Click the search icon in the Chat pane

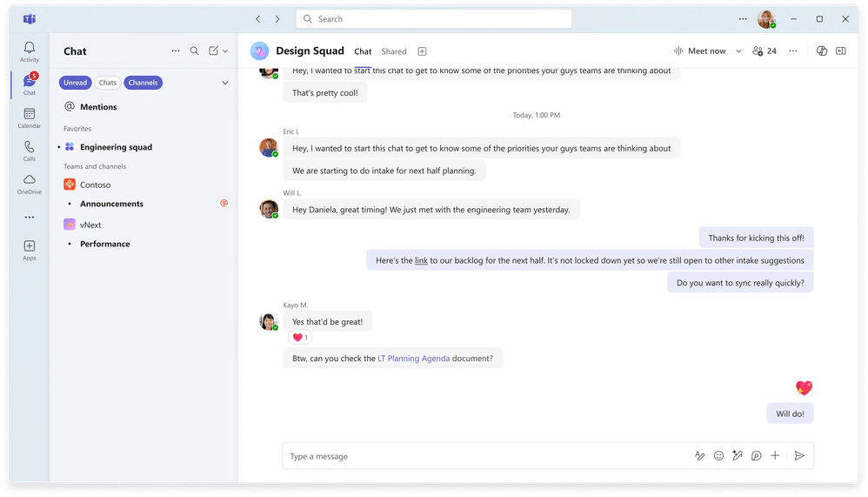tap(195, 51)
